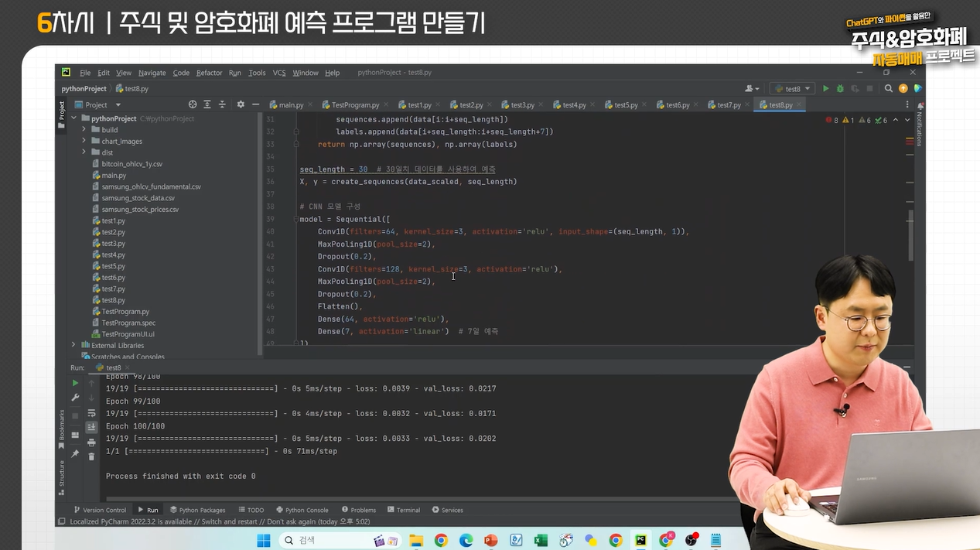Open the Bookmarks side panel
The width and height of the screenshot is (980, 550).
[x=62, y=429]
